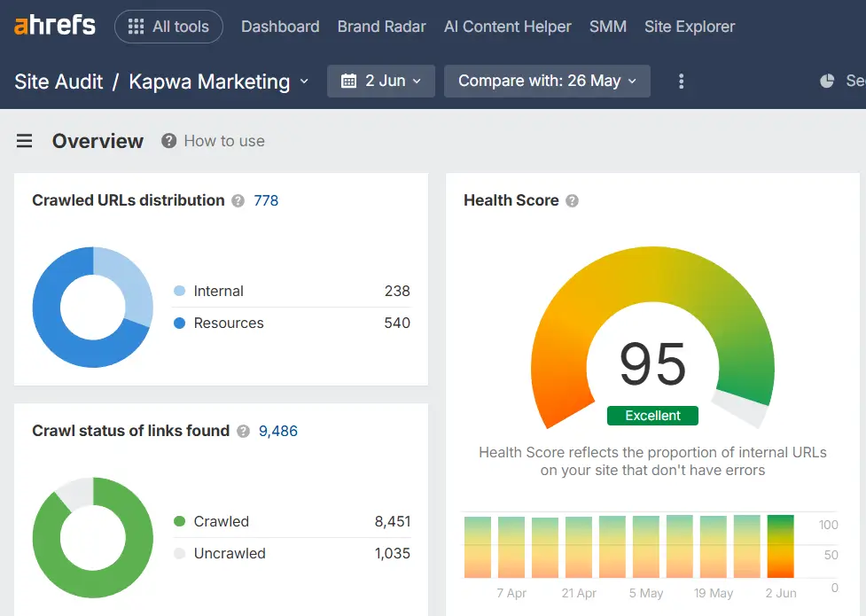Open AI Content Helper
The width and height of the screenshot is (866, 616).
[x=508, y=27]
